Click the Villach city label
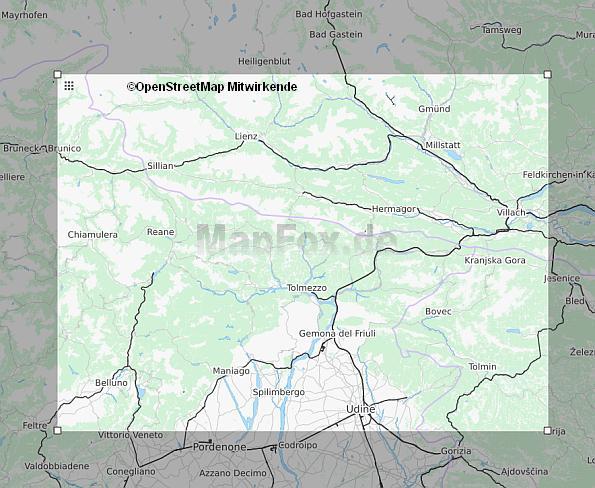The width and height of the screenshot is (595, 488). pos(511,213)
